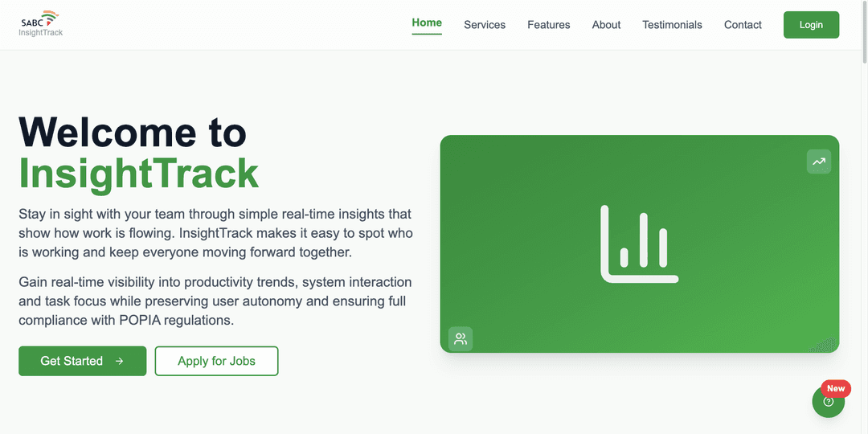Open the floating help question-mark button
Viewport: 868px width, 434px height.
tap(828, 402)
